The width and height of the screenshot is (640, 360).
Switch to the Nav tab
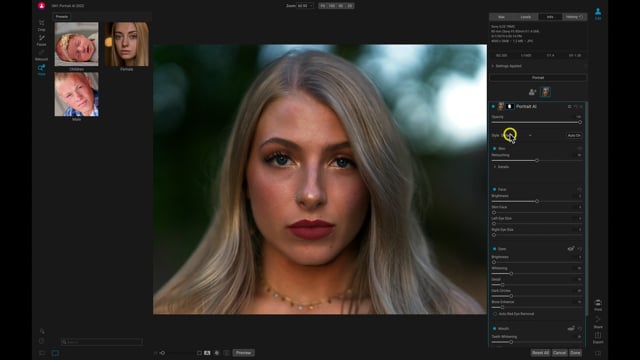pyautogui.click(x=502, y=17)
